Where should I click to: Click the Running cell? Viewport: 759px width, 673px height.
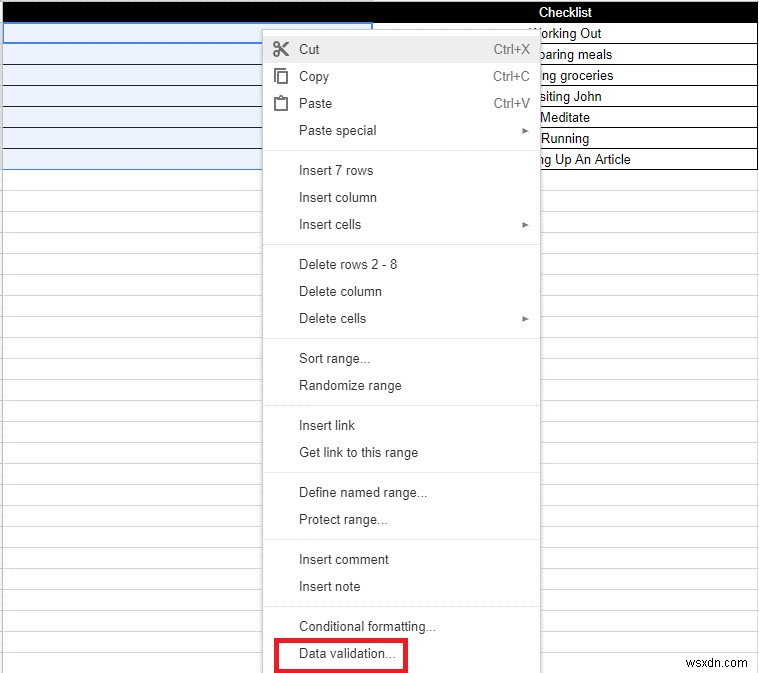click(649, 138)
